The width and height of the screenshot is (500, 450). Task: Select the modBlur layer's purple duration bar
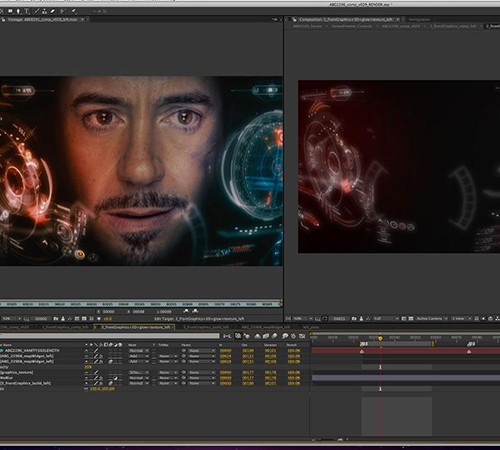click(406, 378)
